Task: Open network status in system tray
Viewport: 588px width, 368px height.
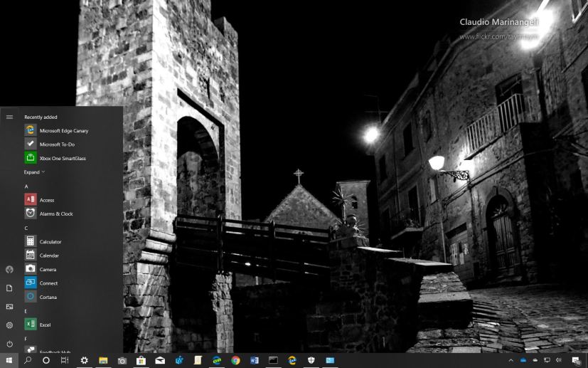Action: click(x=547, y=360)
